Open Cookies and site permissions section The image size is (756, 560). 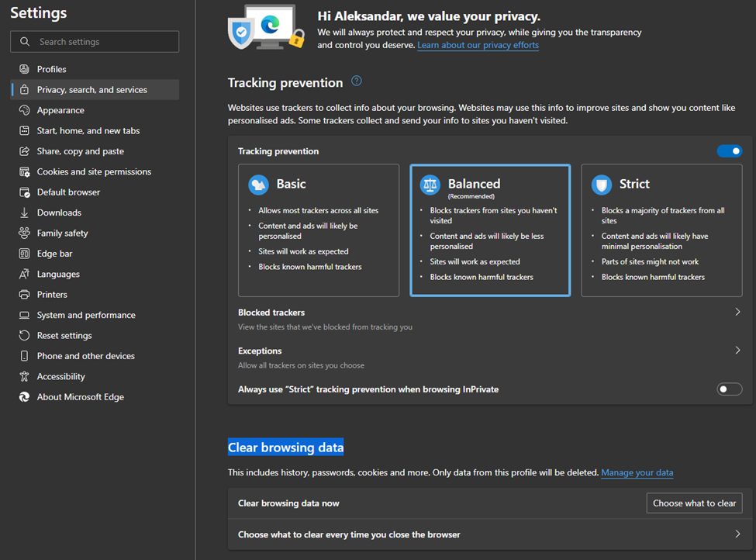[95, 171]
